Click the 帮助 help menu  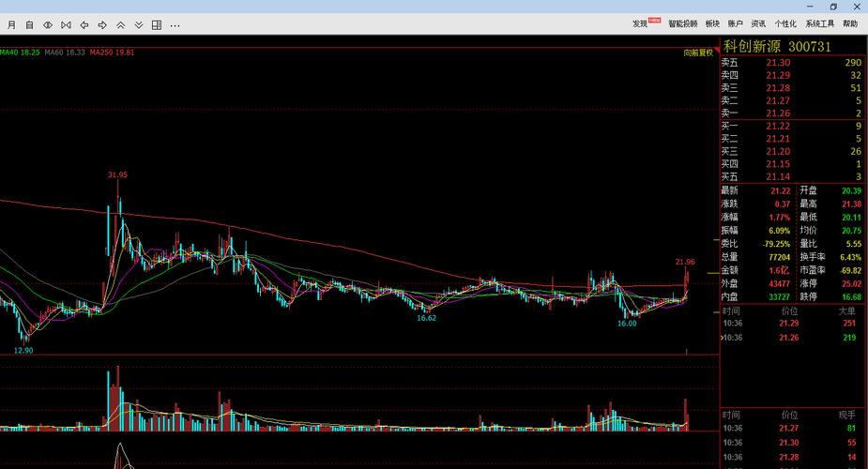click(x=850, y=24)
